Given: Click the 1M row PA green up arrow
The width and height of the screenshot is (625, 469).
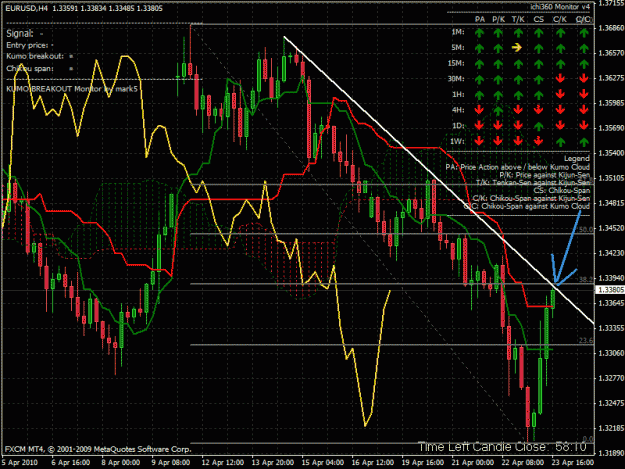Looking at the screenshot, I should (479, 33).
